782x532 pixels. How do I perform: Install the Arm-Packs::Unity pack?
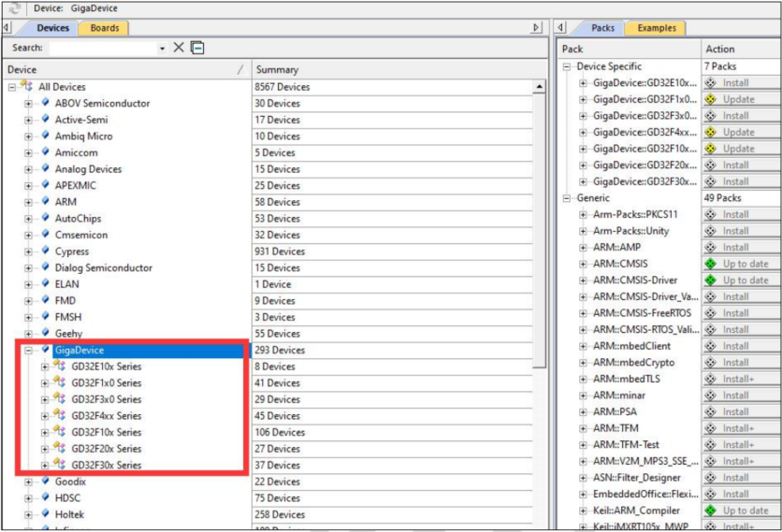pos(741,231)
